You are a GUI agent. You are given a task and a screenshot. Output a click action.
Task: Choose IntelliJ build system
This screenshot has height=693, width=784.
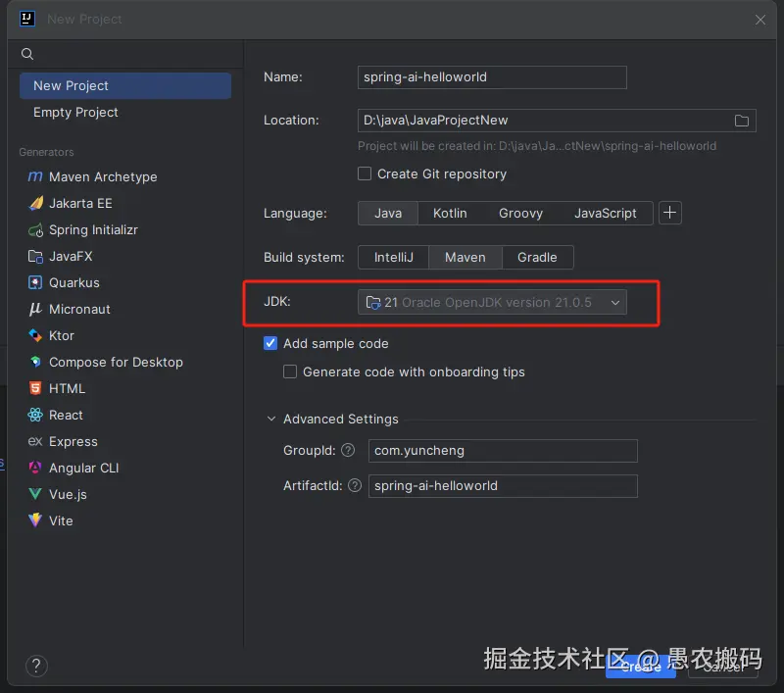[394, 258]
